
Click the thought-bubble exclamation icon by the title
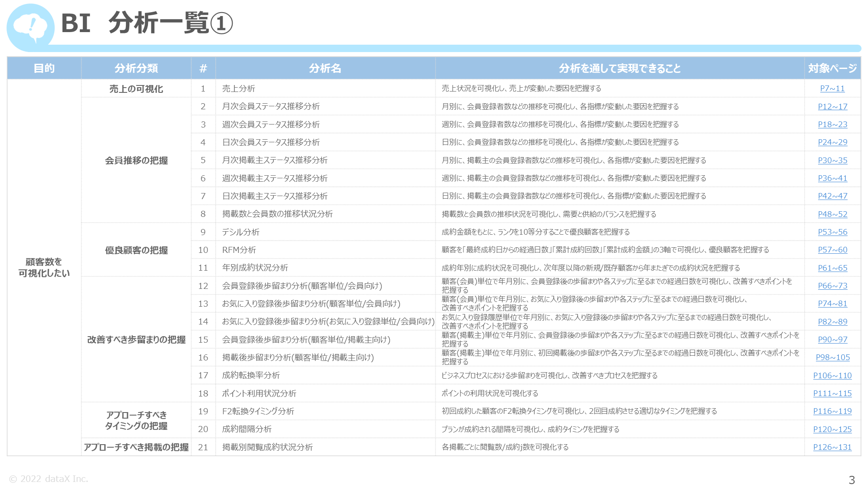[30, 27]
